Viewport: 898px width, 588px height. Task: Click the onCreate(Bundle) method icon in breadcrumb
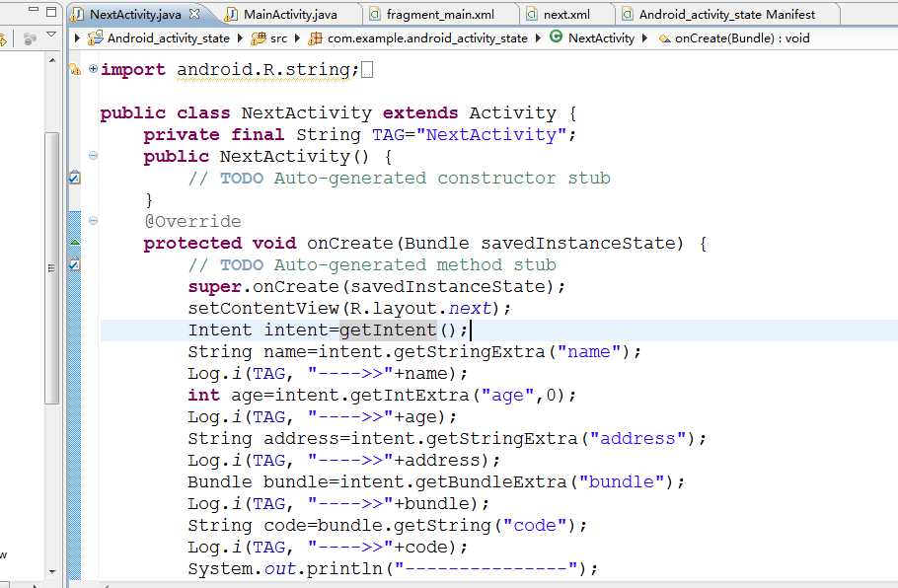[x=664, y=38]
